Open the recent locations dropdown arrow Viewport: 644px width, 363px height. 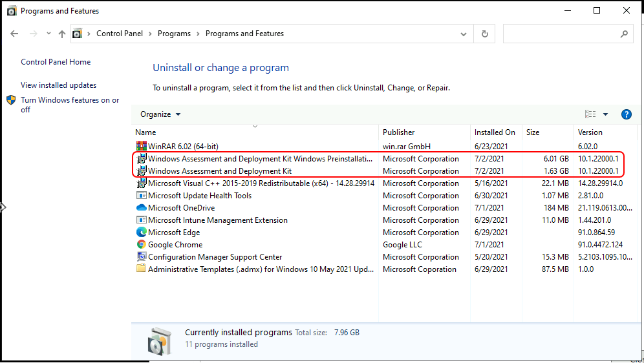click(x=48, y=34)
